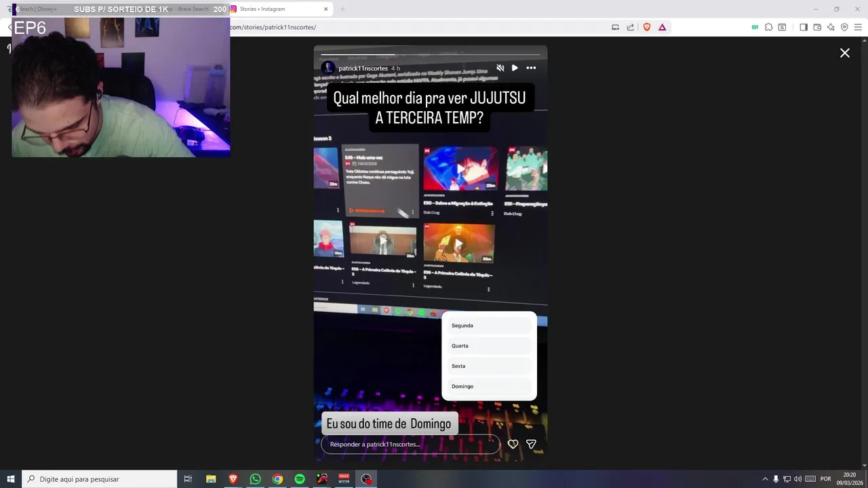868x488 pixels.
Task: Click the browser address bar URL
Action: tap(273, 27)
